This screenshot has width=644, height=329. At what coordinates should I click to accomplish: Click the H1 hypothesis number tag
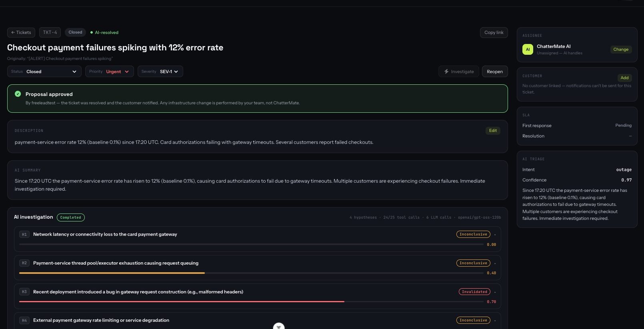(x=24, y=235)
